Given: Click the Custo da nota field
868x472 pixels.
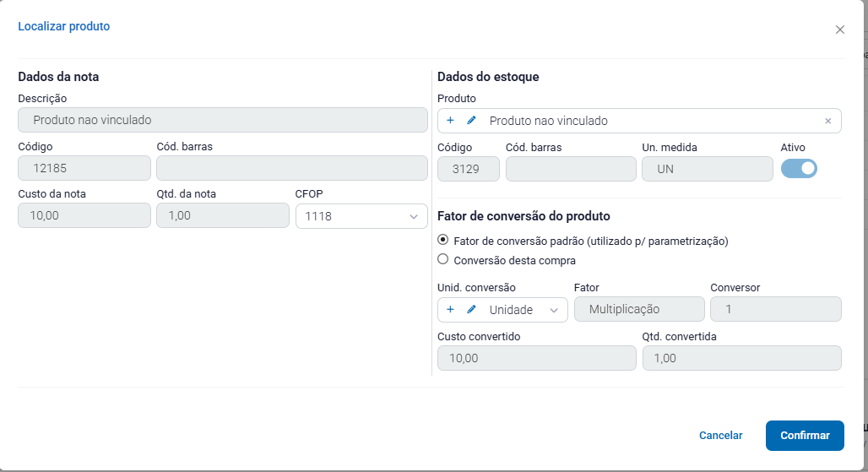Looking at the screenshot, I should [x=84, y=216].
